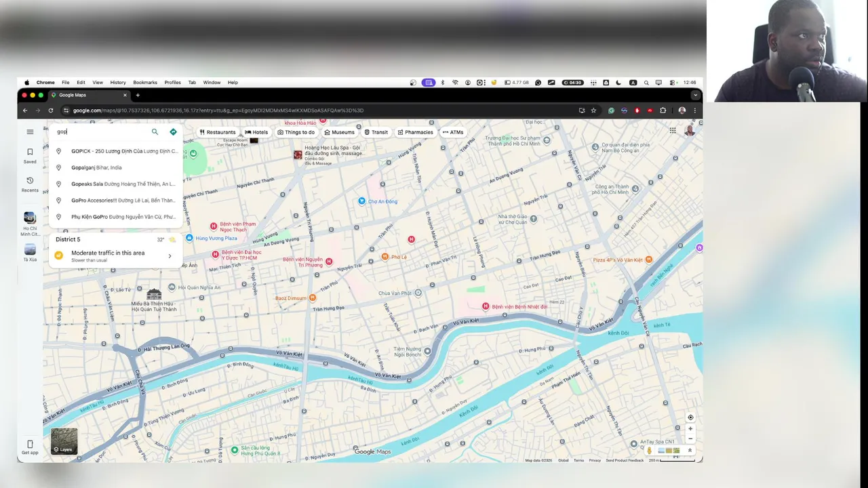Expand moderate traffic details chevron
Viewport: 868px width, 488px height.
point(170,256)
